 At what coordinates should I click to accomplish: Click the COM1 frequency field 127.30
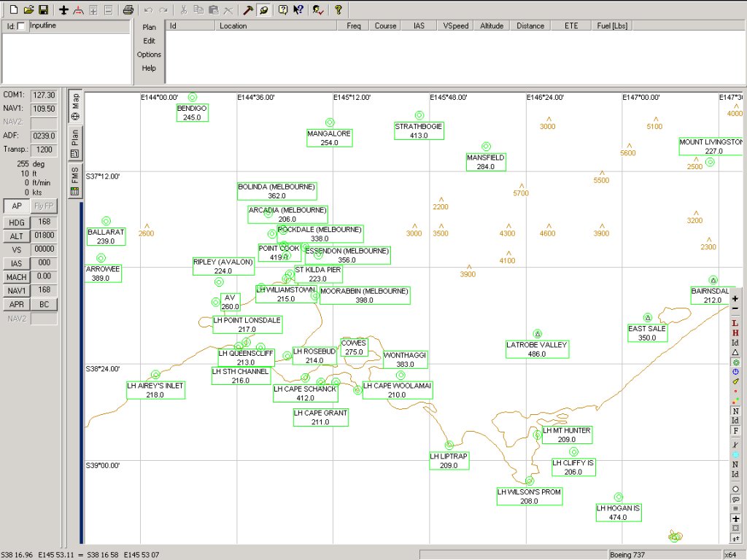[x=44, y=96]
